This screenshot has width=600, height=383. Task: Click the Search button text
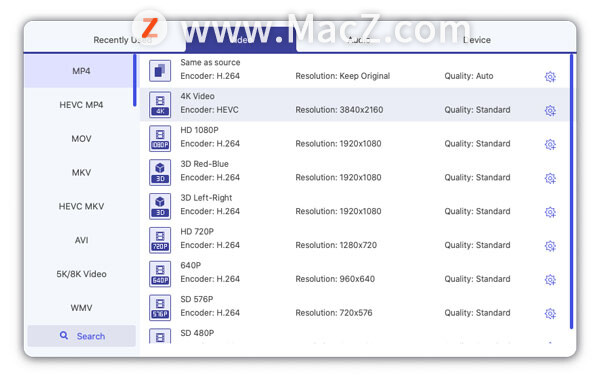tap(91, 336)
